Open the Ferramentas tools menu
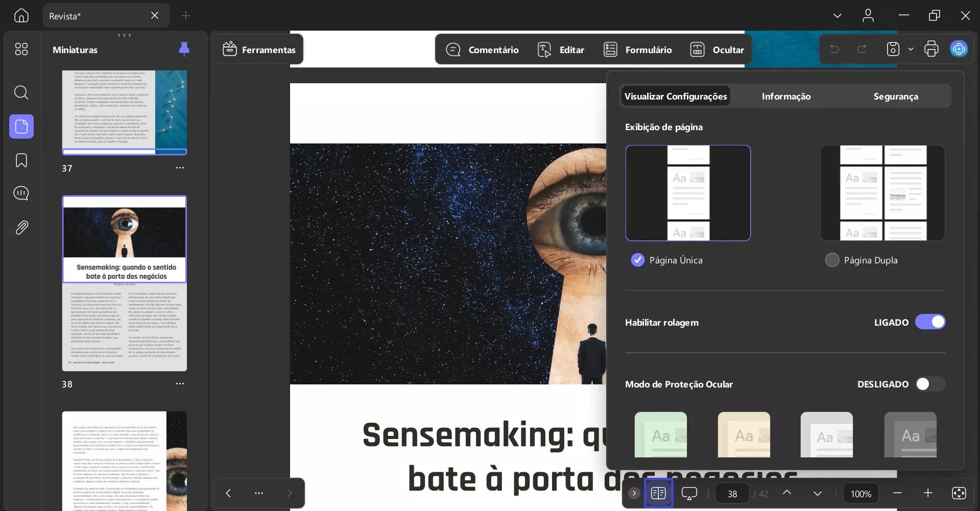 259,50
